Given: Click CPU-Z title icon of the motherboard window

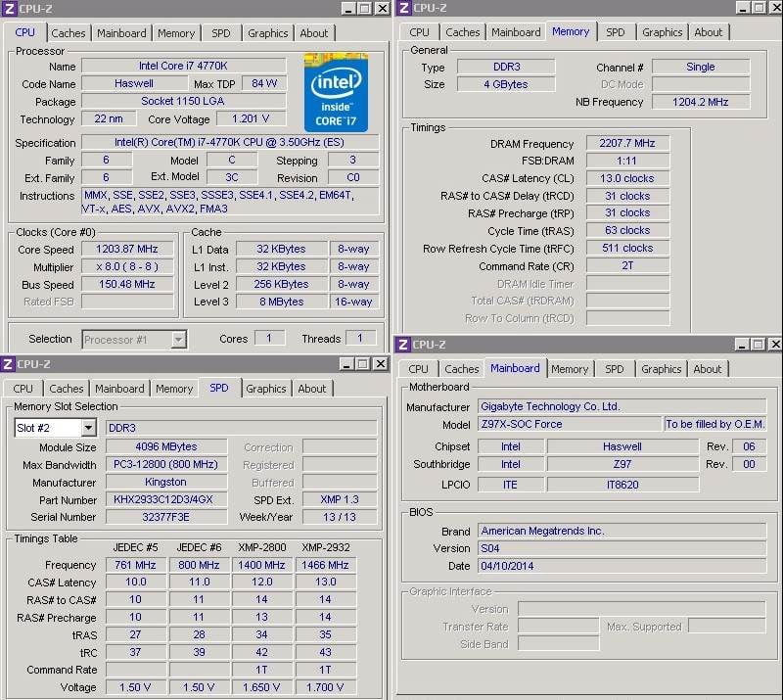Looking at the screenshot, I should pyautogui.click(x=402, y=345).
